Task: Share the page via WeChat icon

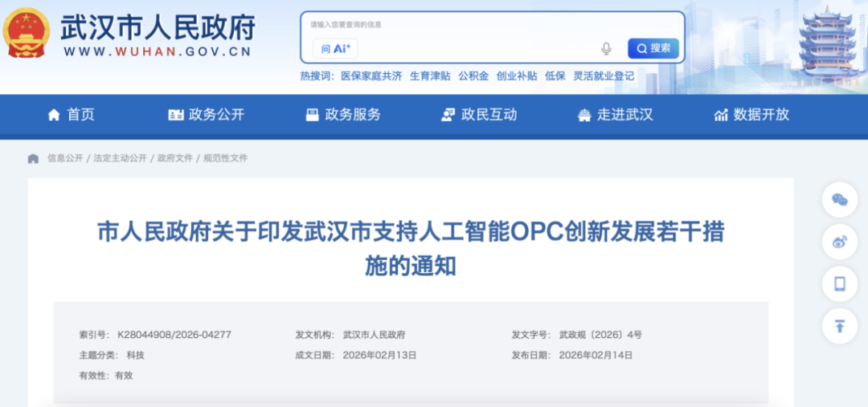Action: [x=839, y=200]
